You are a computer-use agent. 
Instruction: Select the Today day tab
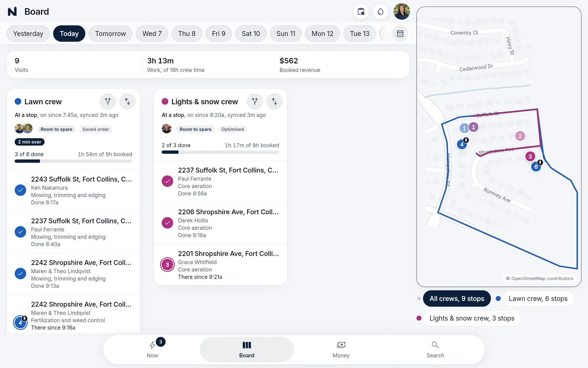point(69,34)
